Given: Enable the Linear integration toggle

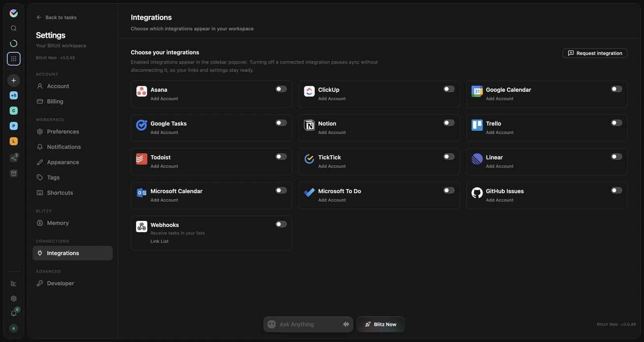Looking at the screenshot, I should tap(617, 157).
